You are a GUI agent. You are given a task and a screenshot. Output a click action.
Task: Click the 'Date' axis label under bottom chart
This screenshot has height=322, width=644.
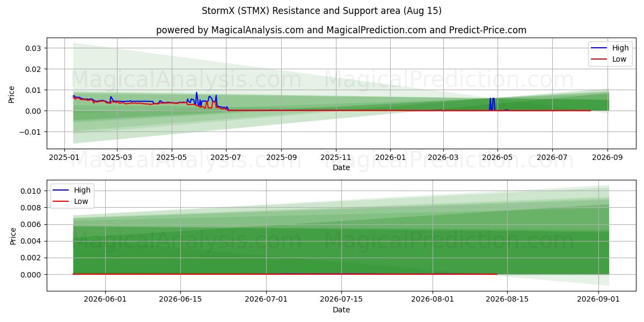[341, 310]
